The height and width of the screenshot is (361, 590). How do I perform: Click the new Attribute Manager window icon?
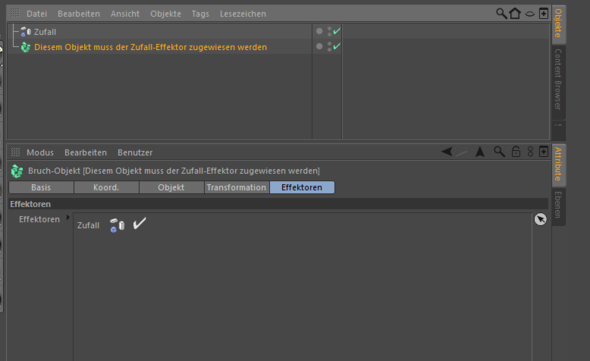click(543, 152)
